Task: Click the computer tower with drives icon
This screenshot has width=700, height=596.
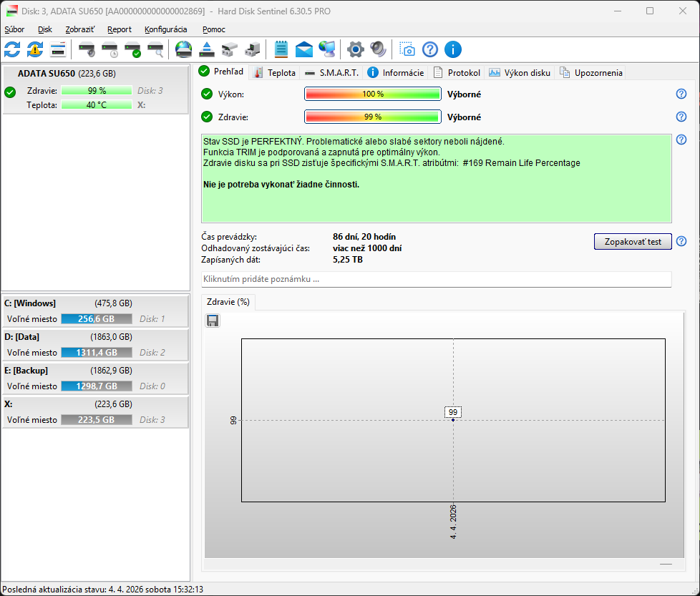Action: (253, 49)
